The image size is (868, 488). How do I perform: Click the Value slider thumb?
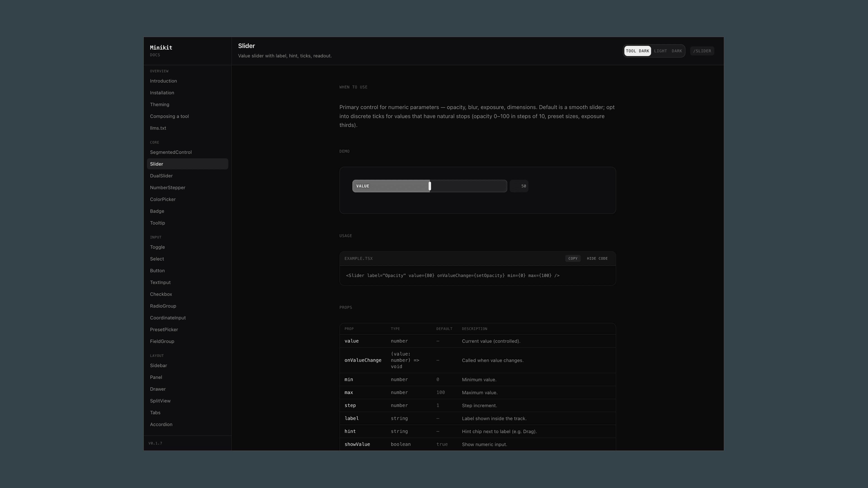[430, 186]
